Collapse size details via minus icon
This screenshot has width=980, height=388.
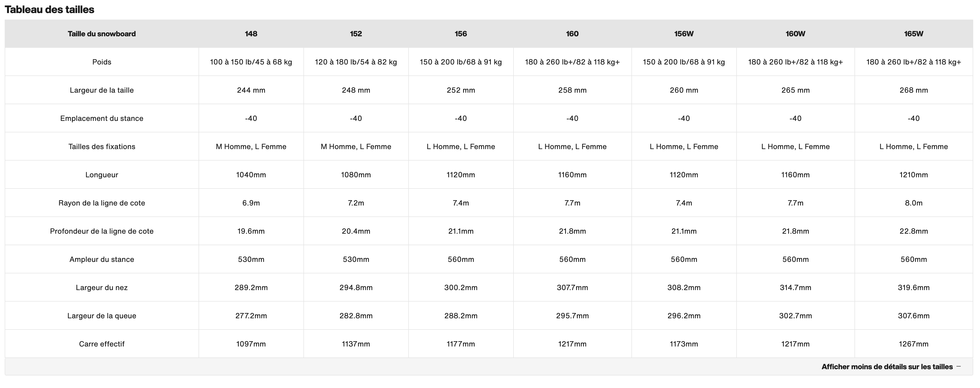(x=959, y=366)
